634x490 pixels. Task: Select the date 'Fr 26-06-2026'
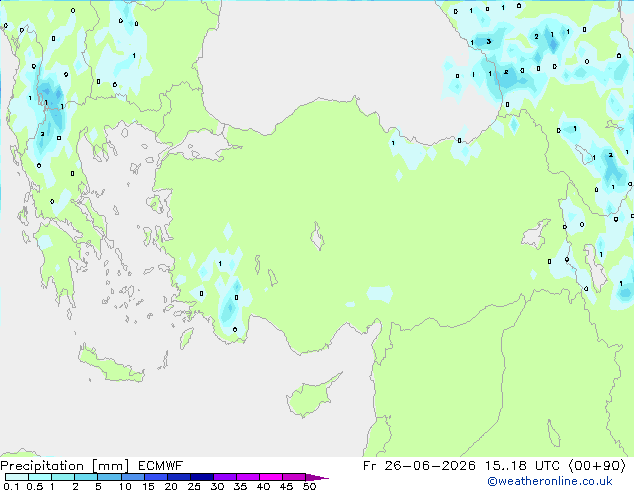419,466
